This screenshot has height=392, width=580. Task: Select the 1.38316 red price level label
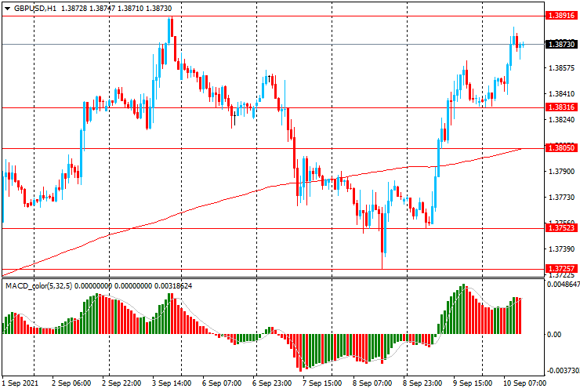coord(561,107)
